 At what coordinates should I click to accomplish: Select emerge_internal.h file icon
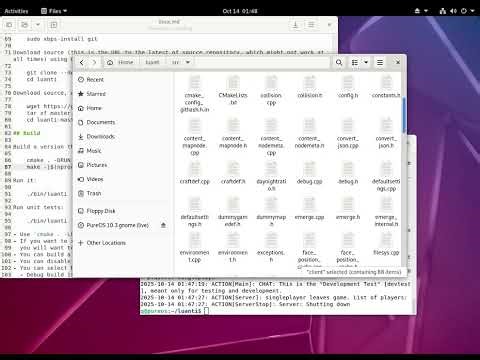(x=386, y=204)
